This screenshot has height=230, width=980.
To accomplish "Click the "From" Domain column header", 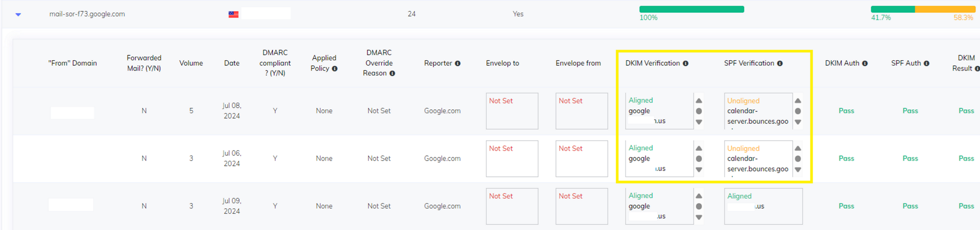I will (73, 63).
